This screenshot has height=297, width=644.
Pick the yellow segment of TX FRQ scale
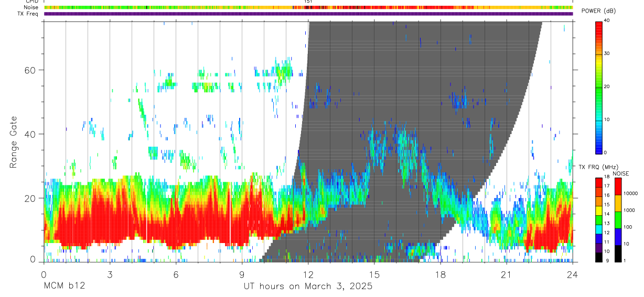(x=598, y=210)
